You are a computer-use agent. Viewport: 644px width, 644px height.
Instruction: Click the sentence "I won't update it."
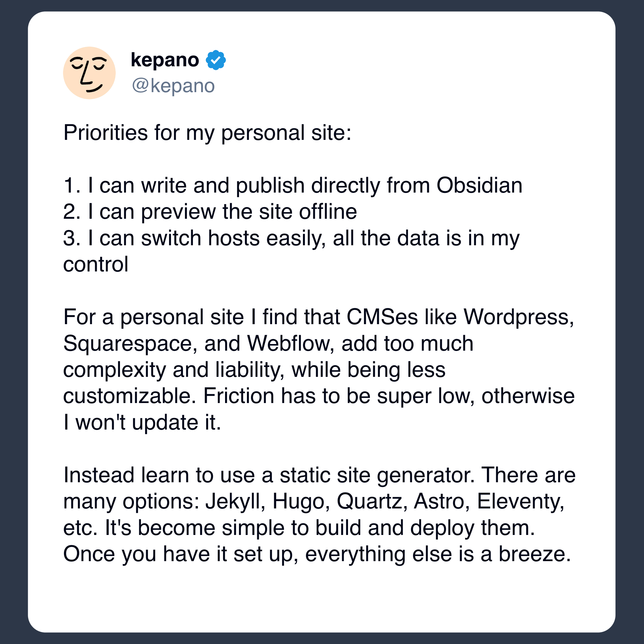coord(142,423)
